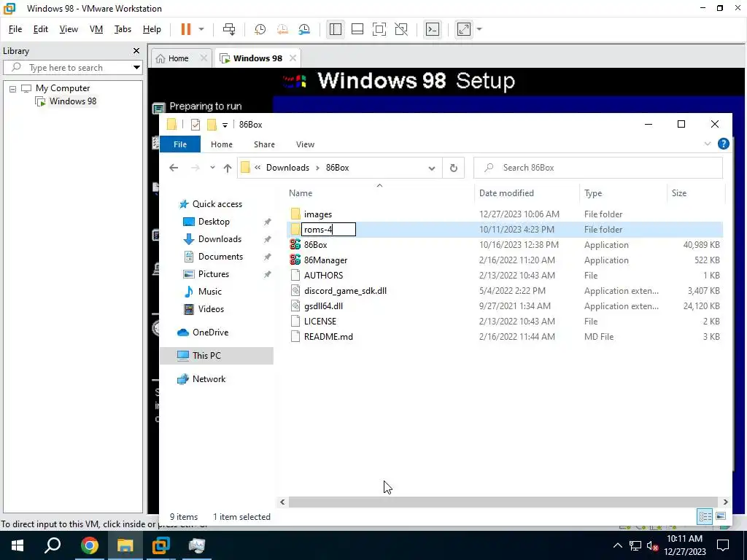Open the VM menu
Image resolution: width=747 pixels, height=560 pixels.
[x=96, y=29]
